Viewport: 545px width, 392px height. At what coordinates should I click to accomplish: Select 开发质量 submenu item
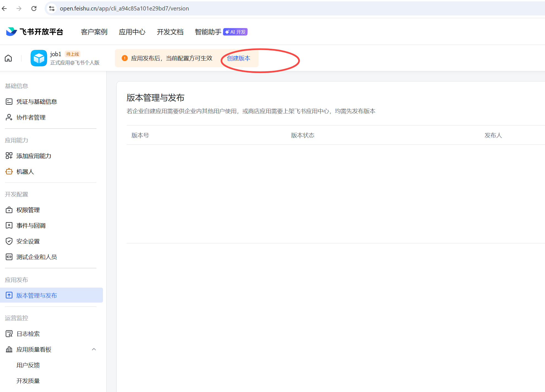point(28,381)
